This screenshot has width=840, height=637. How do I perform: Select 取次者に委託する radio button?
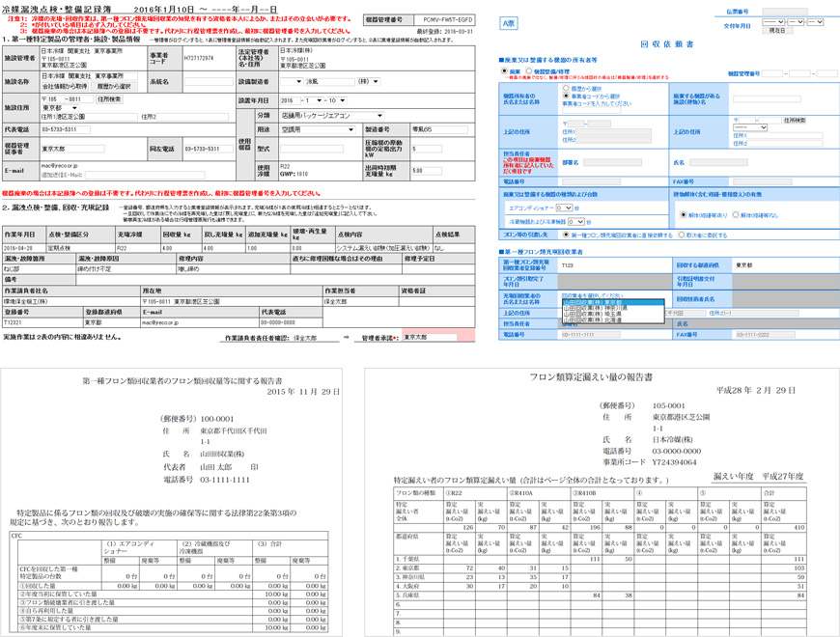[682, 235]
